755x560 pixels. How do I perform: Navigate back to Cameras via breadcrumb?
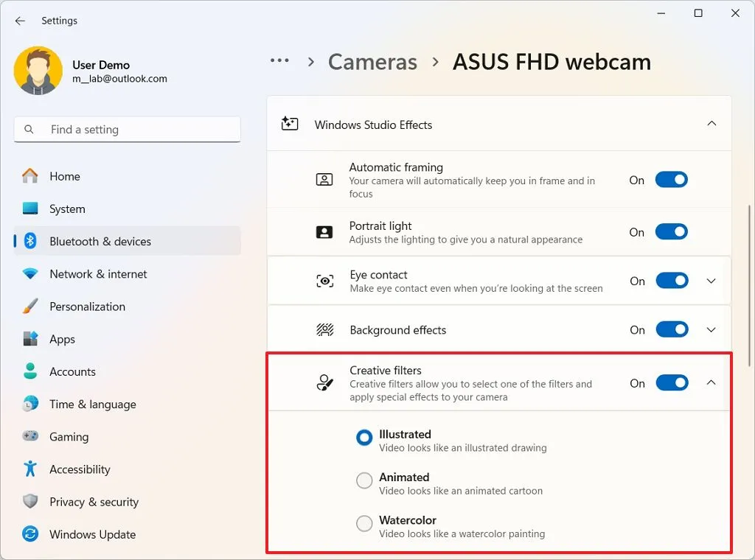click(372, 62)
